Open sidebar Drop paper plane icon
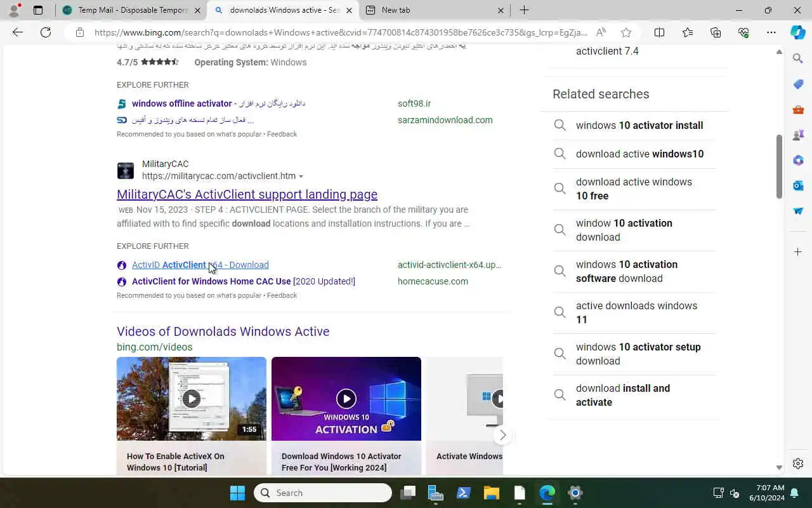This screenshot has width=812, height=508. coord(798,211)
